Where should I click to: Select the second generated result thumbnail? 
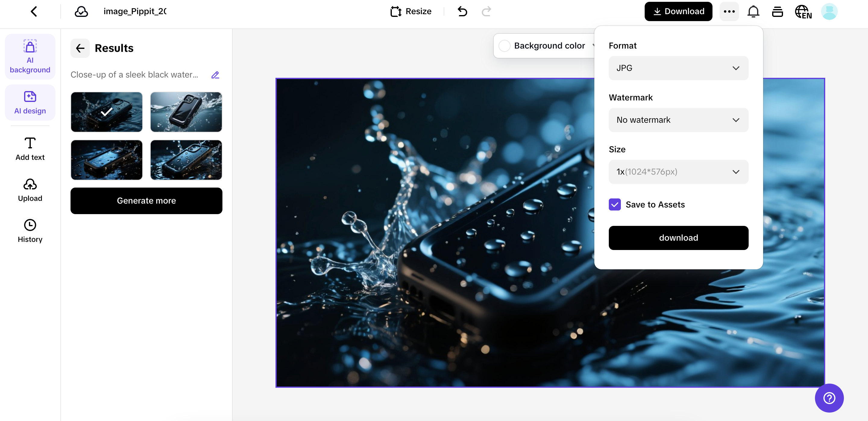point(186,112)
